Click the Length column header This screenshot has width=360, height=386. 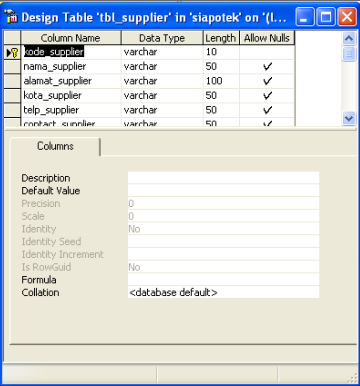221,38
